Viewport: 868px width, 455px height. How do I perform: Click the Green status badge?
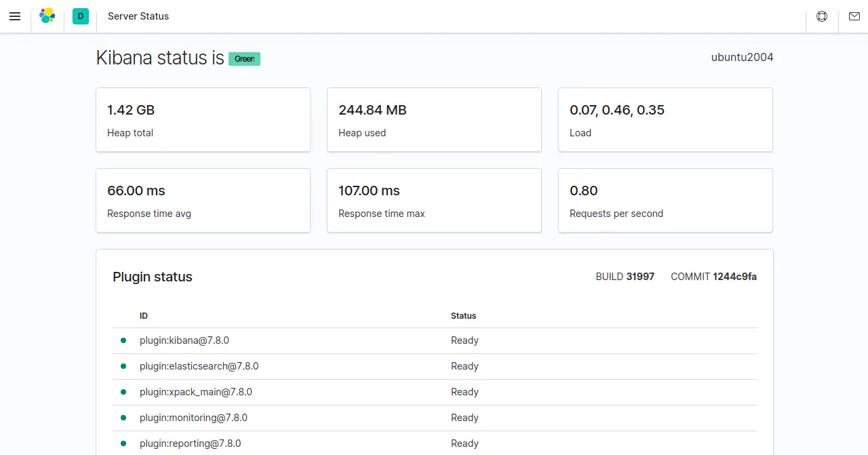(x=244, y=59)
